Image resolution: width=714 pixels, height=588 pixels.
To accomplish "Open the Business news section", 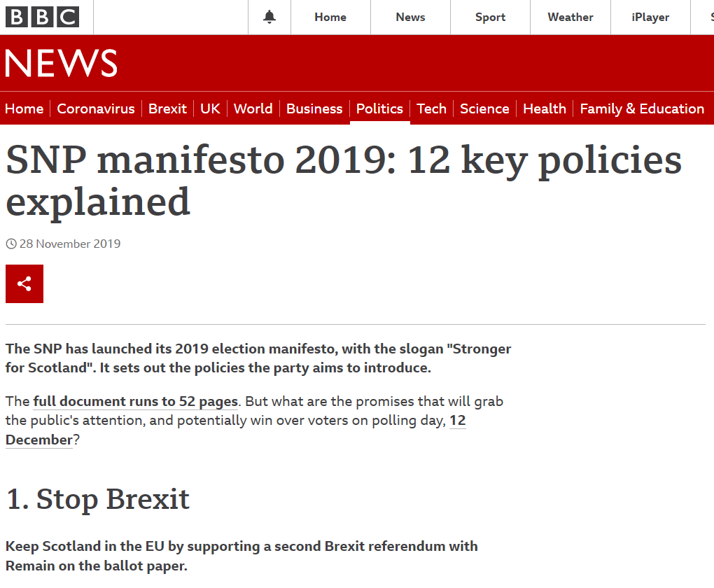I will (314, 108).
